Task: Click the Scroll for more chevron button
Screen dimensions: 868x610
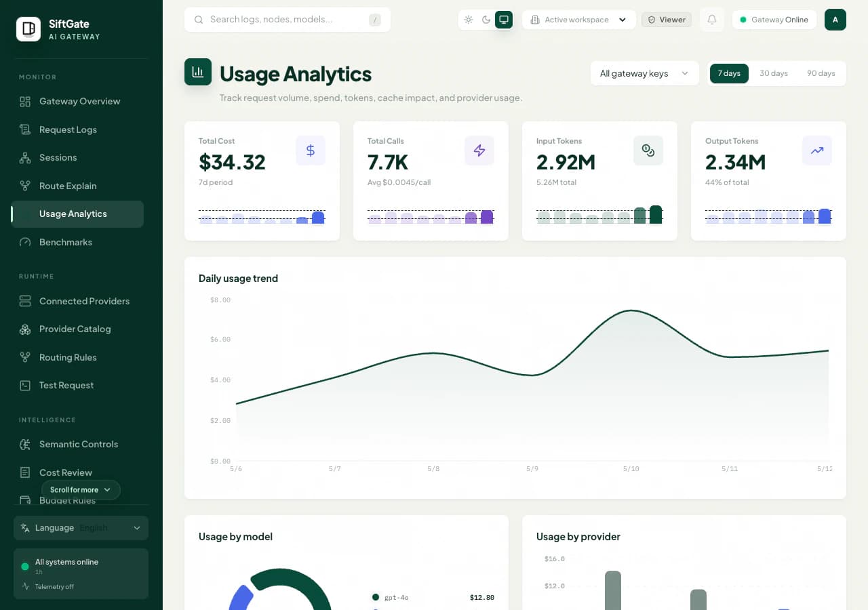Action: pos(81,489)
